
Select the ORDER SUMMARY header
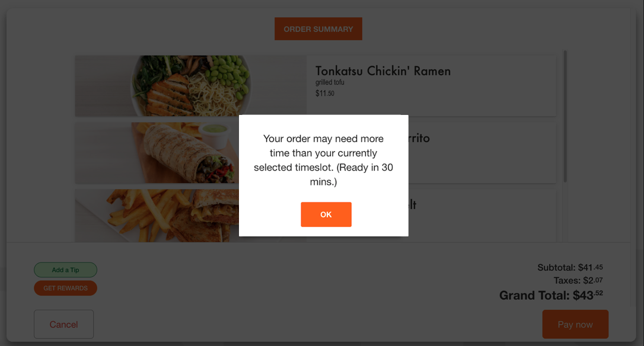tap(318, 28)
